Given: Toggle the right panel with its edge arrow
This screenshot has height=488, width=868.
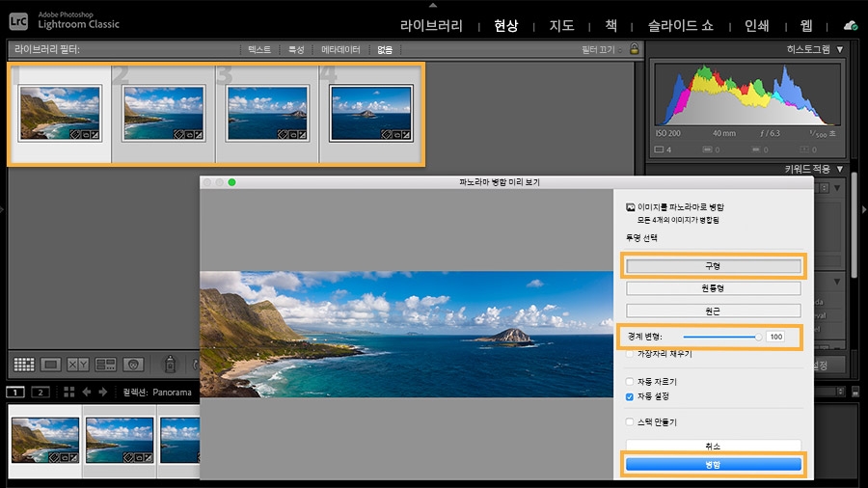Looking at the screenshot, I should pyautogui.click(x=865, y=209).
